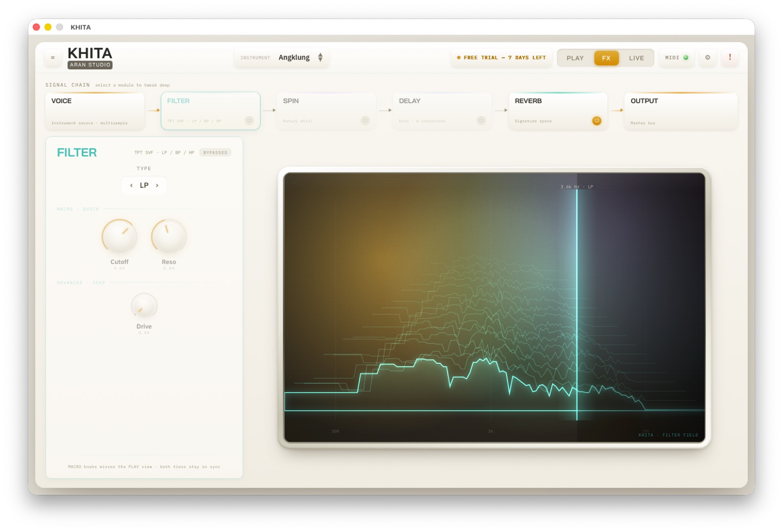Screen dimensions: 783x532
Task: Click the FILTER panel heading
Action: coord(77,153)
